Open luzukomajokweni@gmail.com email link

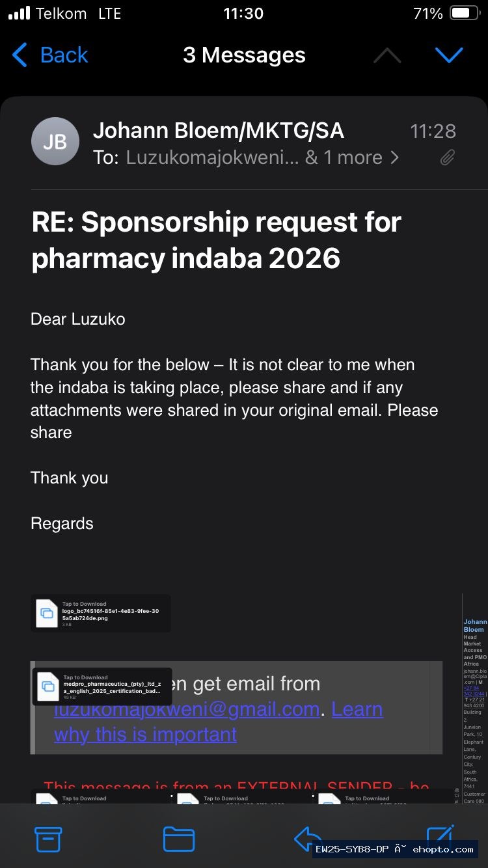coord(187,709)
